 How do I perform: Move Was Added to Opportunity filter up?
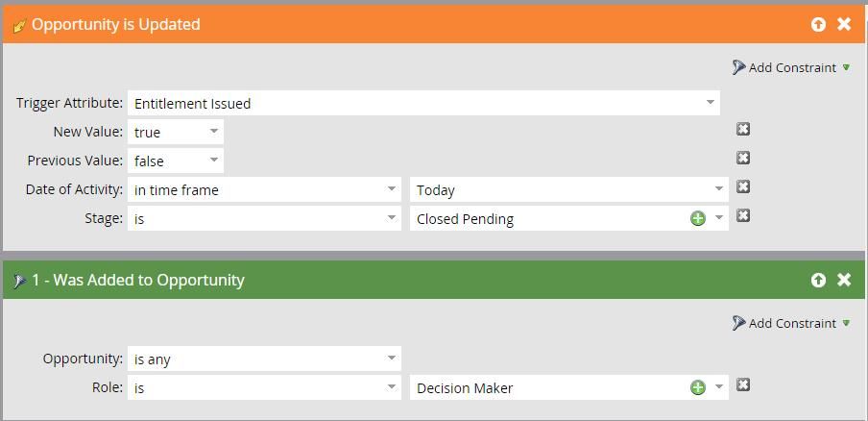(x=818, y=281)
